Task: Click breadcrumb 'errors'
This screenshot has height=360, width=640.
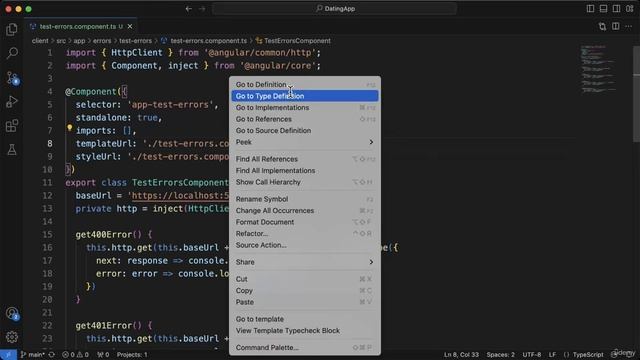Action: 102,41
